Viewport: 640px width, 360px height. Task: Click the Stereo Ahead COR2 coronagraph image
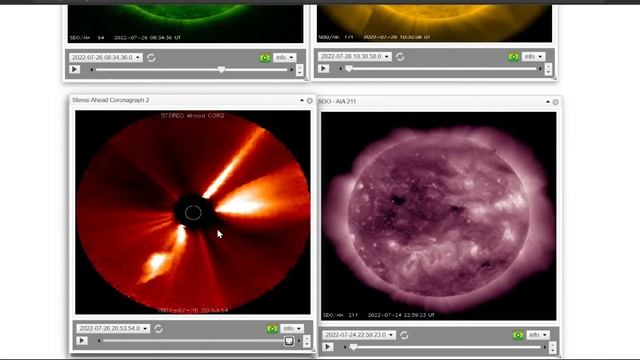click(193, 212)
